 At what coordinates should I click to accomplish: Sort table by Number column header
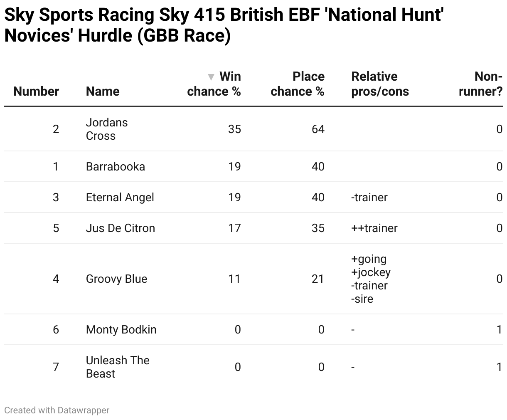pyautogui.click(x=36, y=91)
